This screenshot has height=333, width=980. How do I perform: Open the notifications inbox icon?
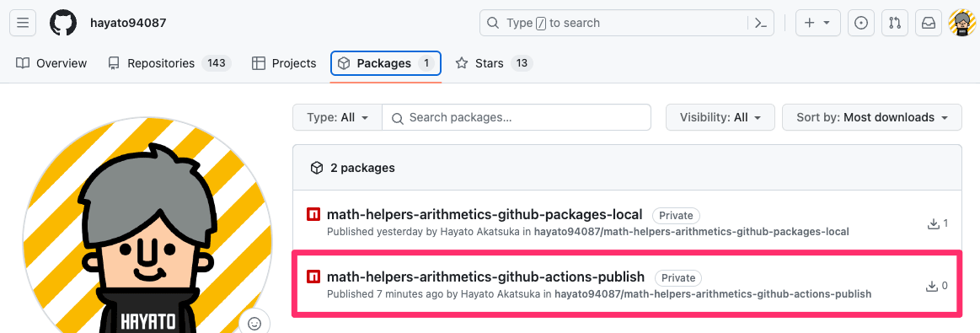point(928,23)
